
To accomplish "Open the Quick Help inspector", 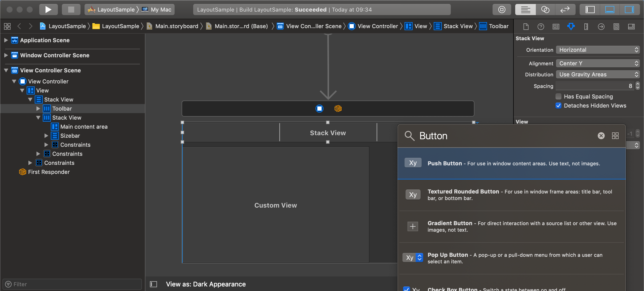I will coord(541,26).
